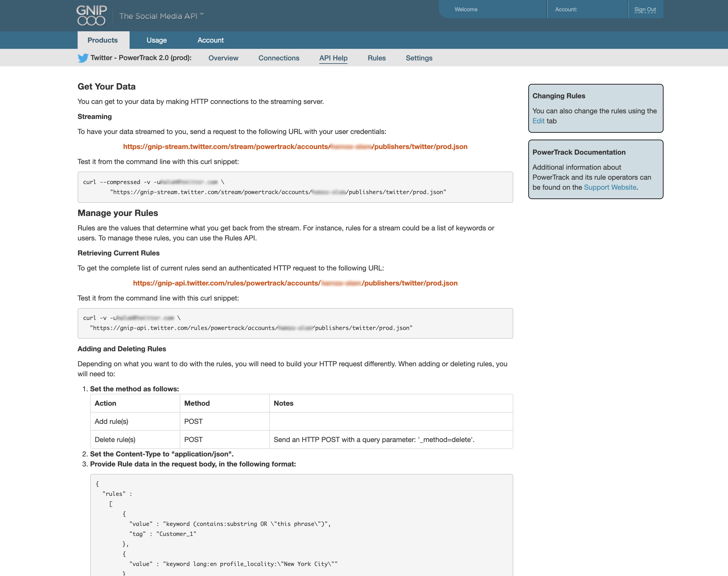
Task: Open the Products tab
Action: [x=103, y=40]
